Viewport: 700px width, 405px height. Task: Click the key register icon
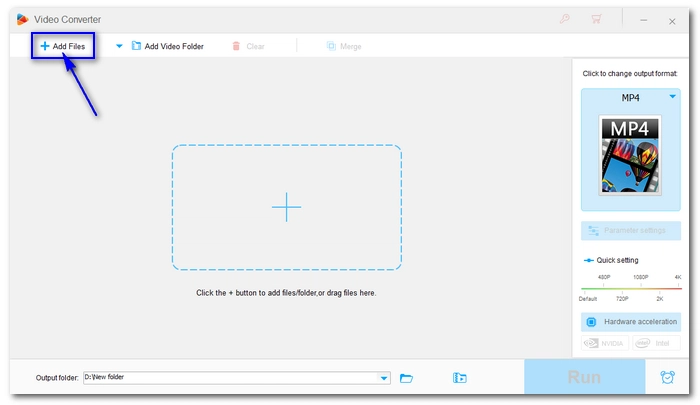(x=565, y=19)
